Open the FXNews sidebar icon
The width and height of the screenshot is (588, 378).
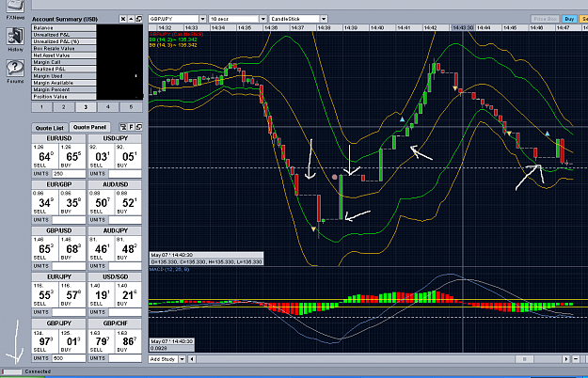(15, 6)
